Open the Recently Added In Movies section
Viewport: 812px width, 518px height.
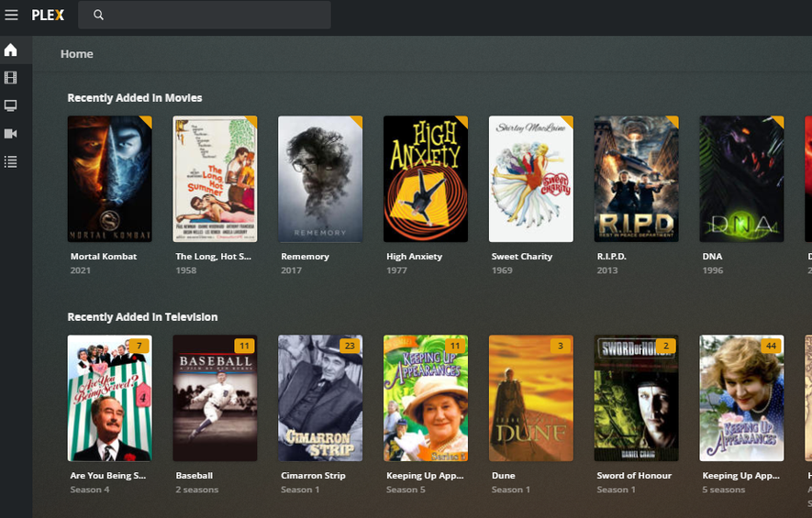point(135,98)
